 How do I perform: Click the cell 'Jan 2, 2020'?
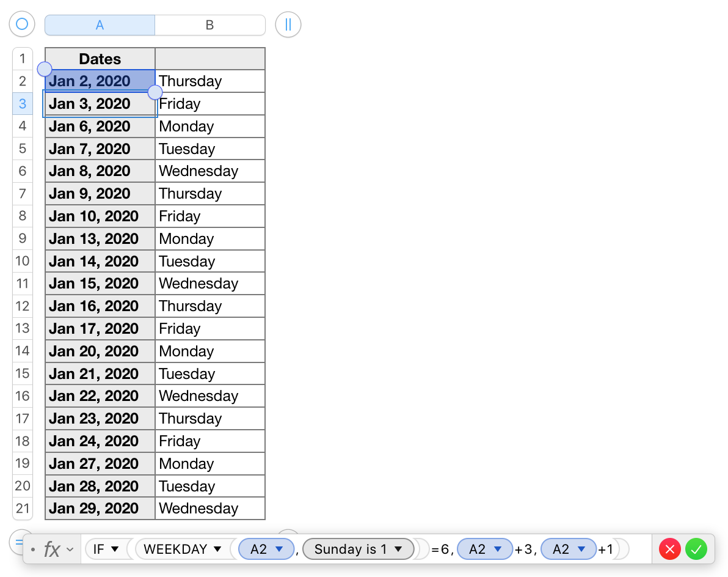[x=100, y=81]
